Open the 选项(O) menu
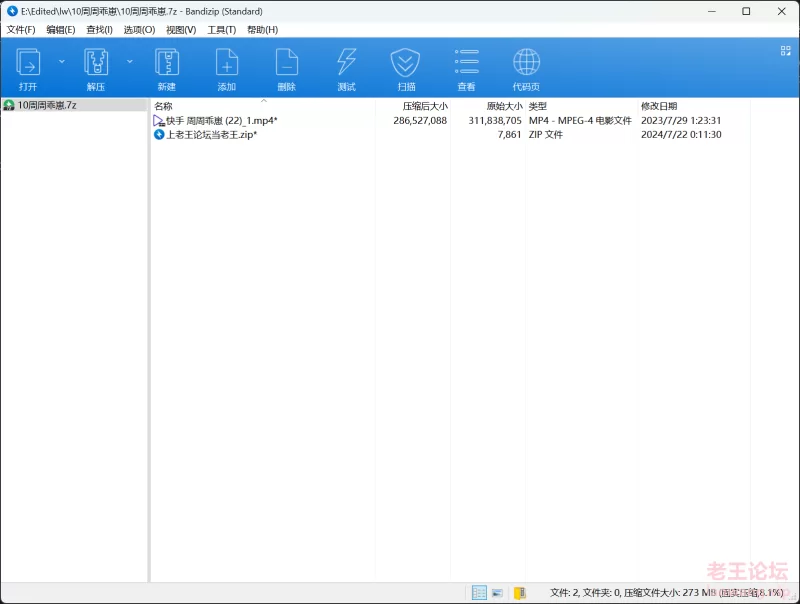 139,30
